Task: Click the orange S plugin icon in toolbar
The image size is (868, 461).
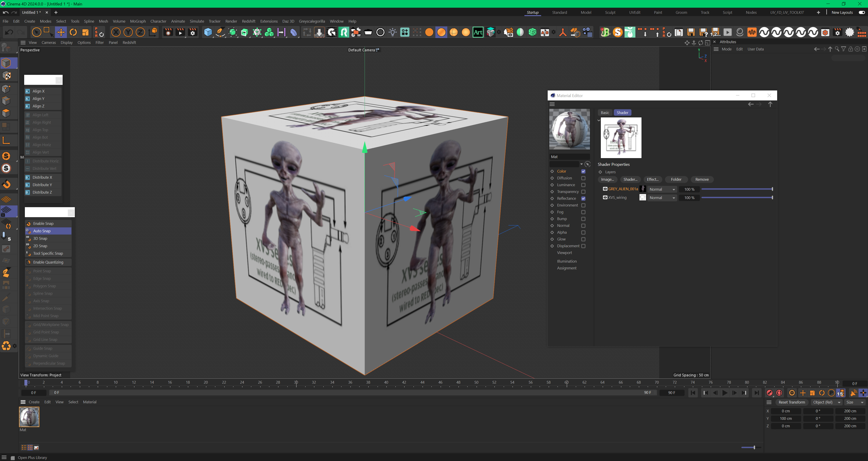Action: [618, 32]
